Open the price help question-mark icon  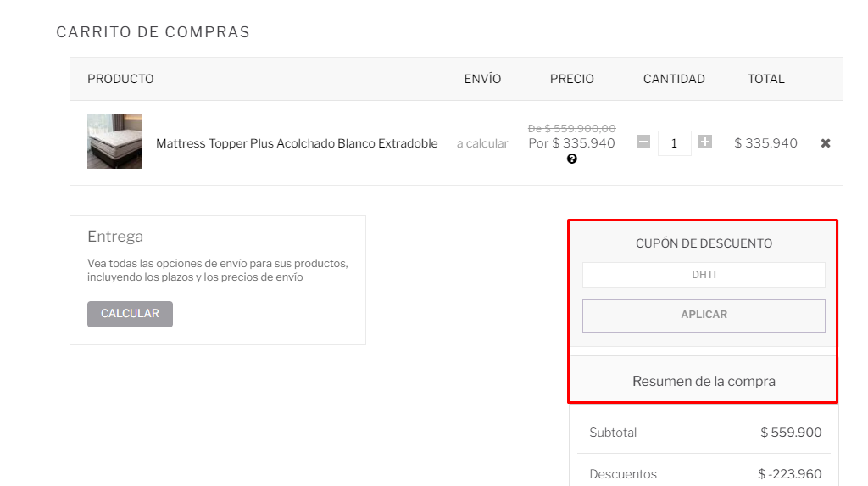[572, 159]
